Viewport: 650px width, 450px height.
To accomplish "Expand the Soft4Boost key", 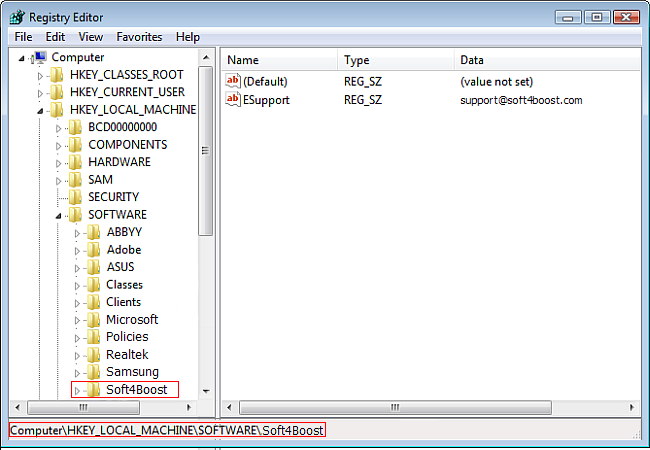I will [x=77, y=391].
